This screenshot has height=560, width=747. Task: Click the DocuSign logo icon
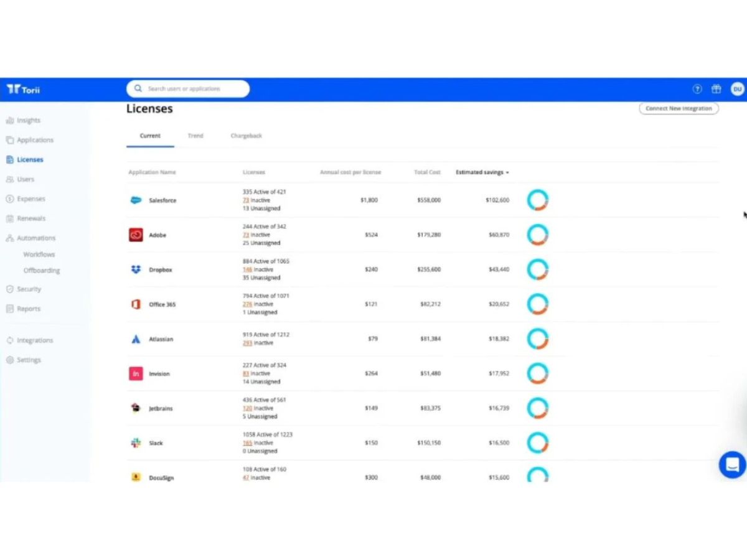tap(136, 477)
